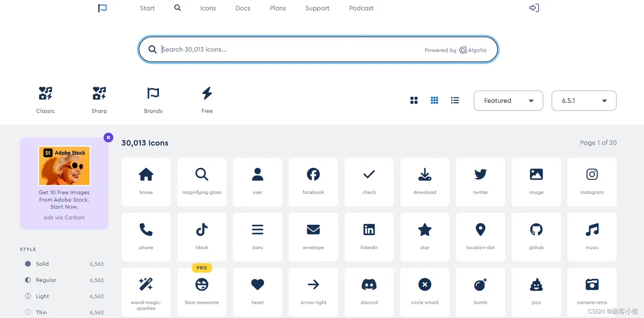The width and height of the screenshot is (644, 318).
Task: Select the arrow-right icon card
Action: point(313,292)
